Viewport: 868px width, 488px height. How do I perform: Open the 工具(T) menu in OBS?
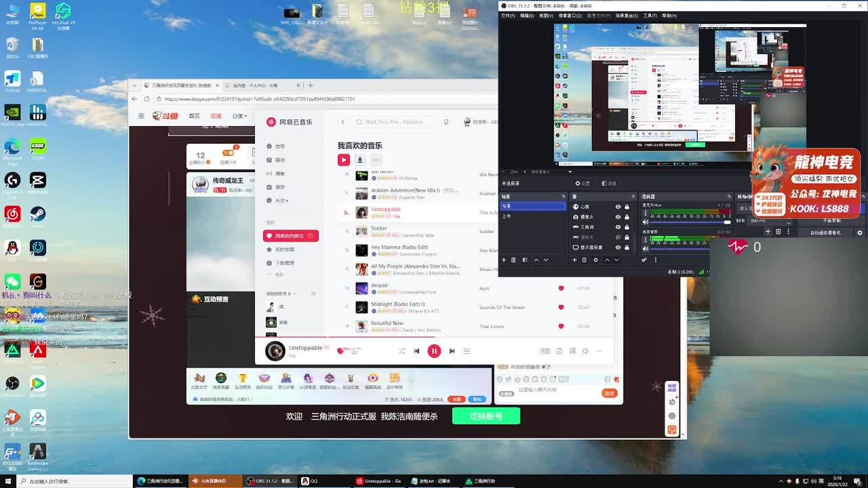649,16
